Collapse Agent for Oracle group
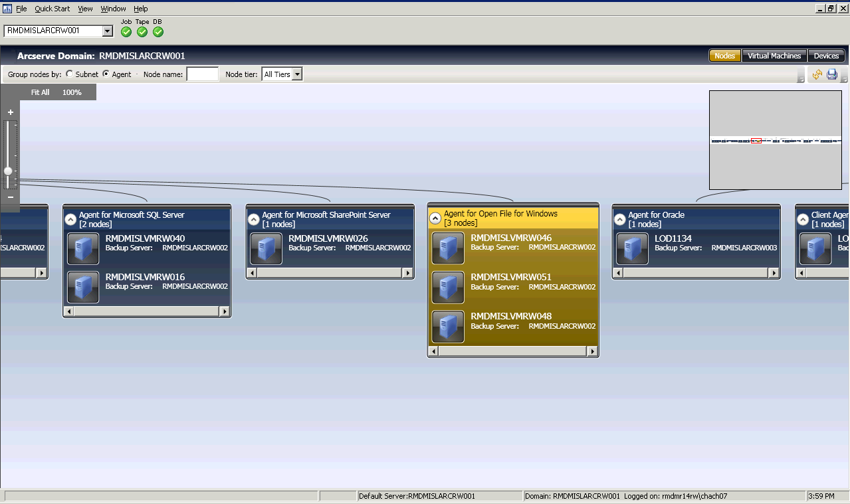 [619, 219]
